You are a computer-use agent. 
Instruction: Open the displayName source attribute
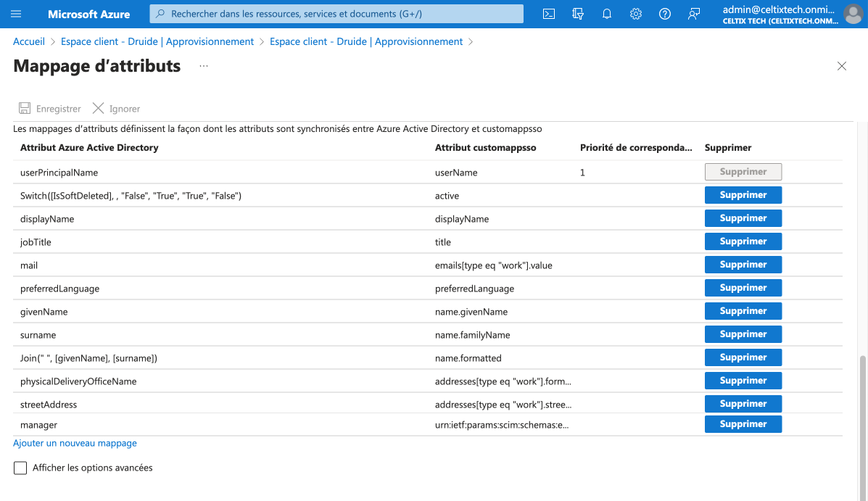47,219
